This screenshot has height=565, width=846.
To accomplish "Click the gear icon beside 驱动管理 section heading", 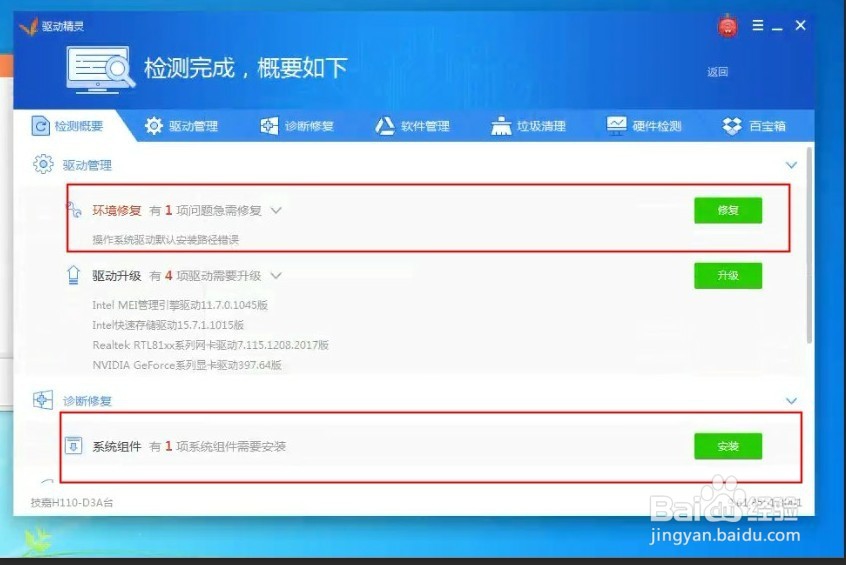I will coord(43,164).
